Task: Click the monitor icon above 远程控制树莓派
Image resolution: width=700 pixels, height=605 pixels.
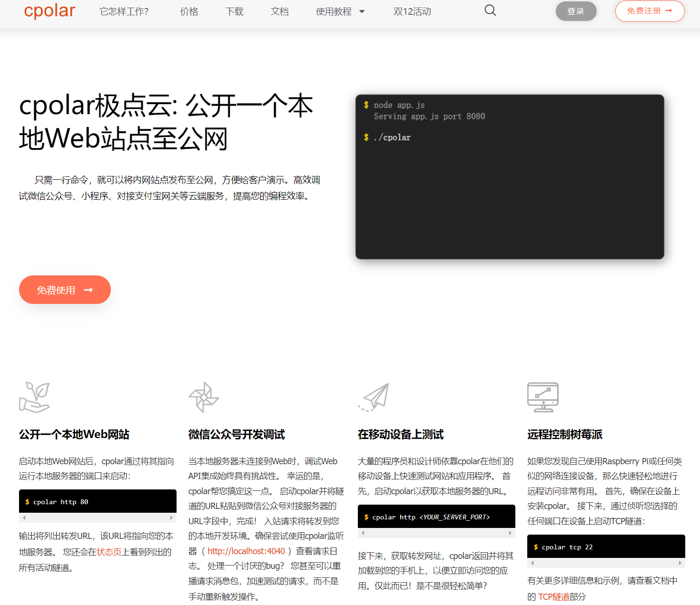Action: 543,397
